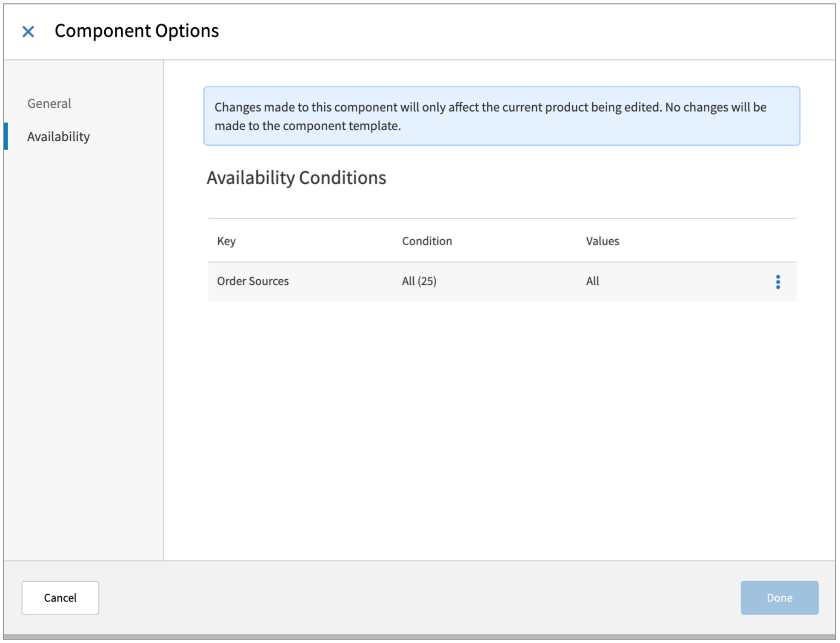The height and width of the screenshot is (643, 840).
Task: Select the Availability tab
Action: (59, 136)
